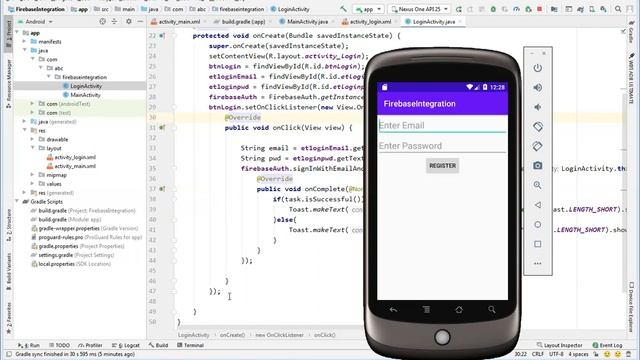The image size is (640, 360).
Task: Click the Enter Email field in emulator
Action: coord(442,125)
